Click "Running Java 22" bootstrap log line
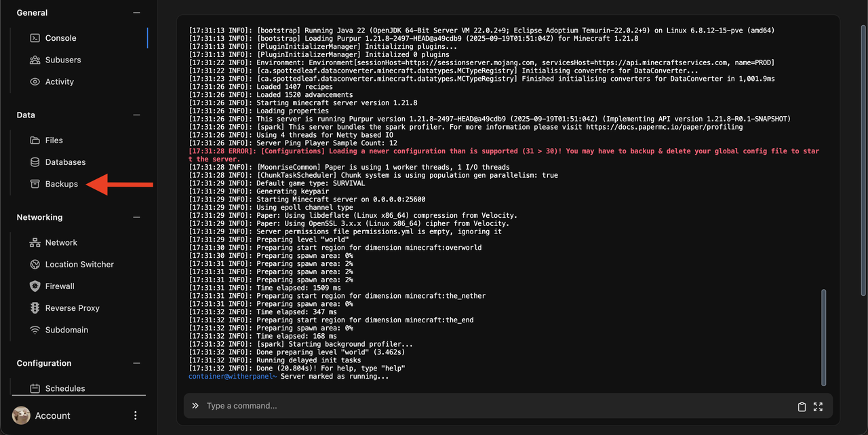 point(481,31)
